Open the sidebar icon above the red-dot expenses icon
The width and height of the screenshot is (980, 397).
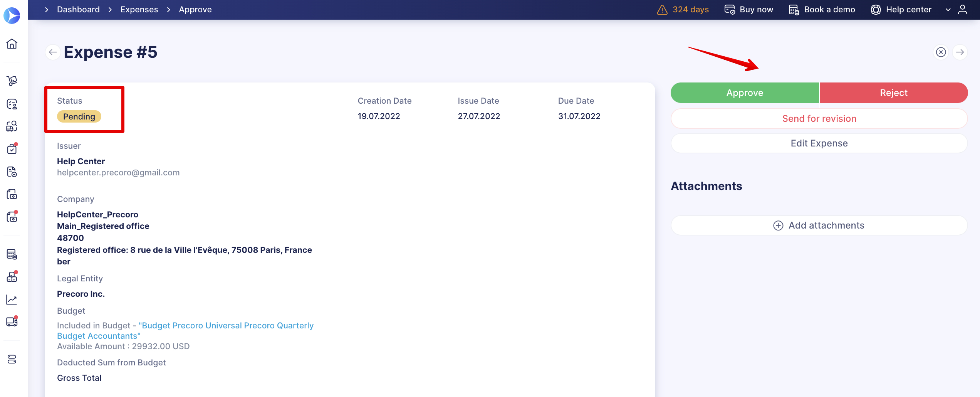tap(12, 194)
